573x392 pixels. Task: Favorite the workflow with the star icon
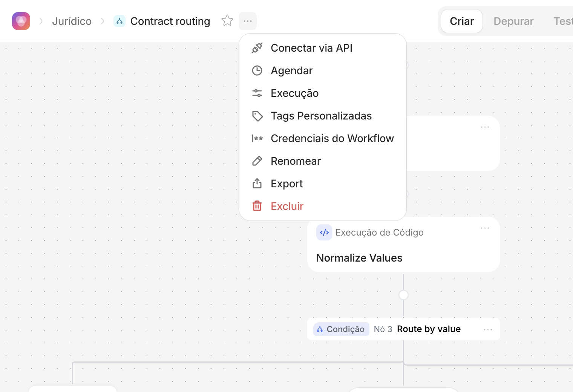point(227,21)
